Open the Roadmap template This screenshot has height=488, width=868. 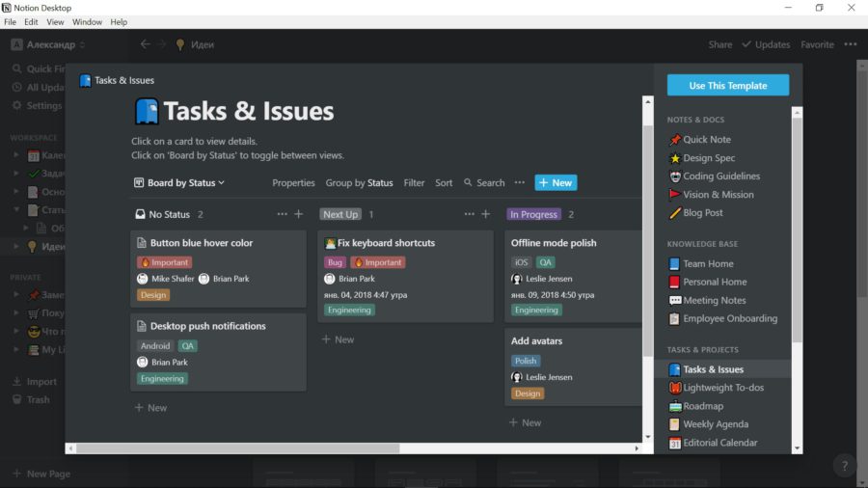(x=696, y=406)
